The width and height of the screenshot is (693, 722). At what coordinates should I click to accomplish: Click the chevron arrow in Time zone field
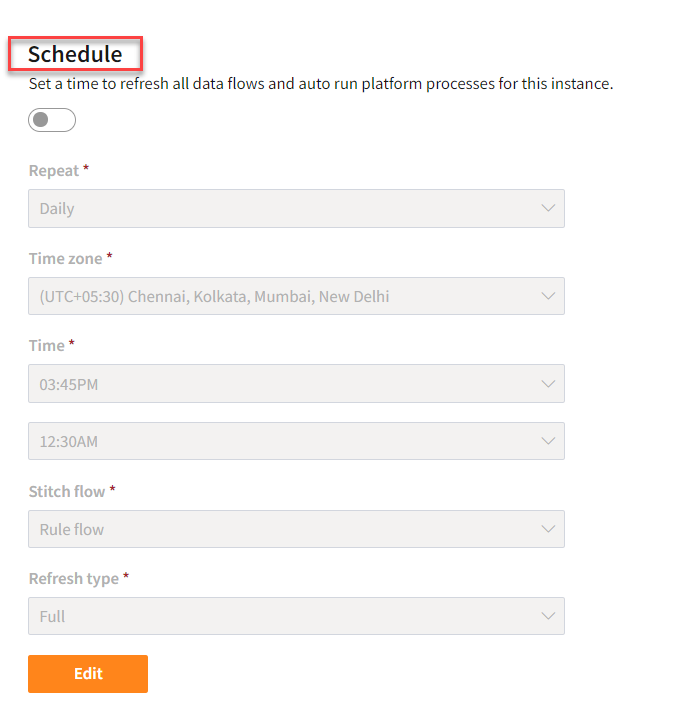[548, 296]
